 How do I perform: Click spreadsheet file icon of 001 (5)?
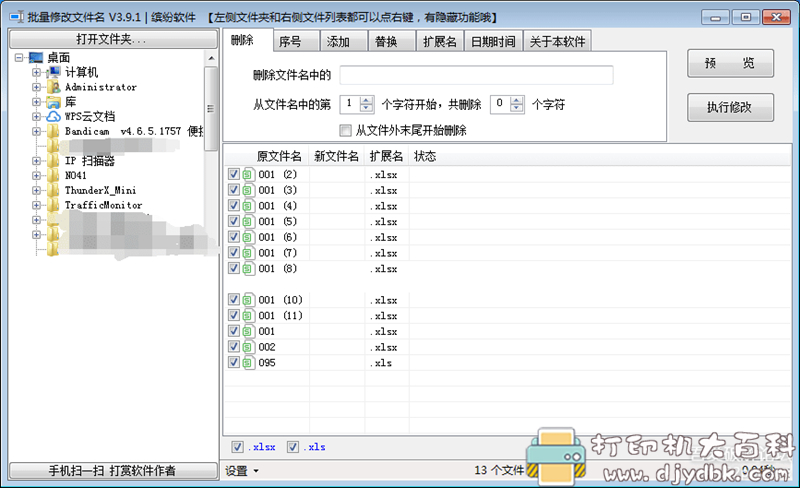248,222
